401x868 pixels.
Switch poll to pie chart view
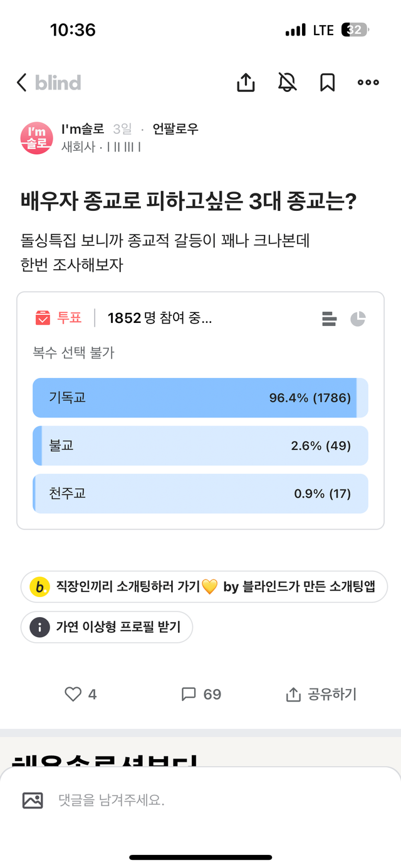click(x=358, y=319)
